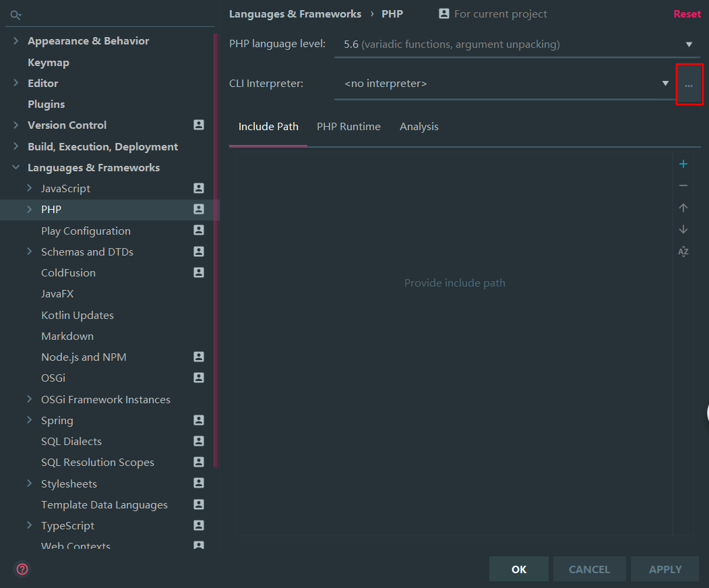Screen dimensions: 709x588
Task: Sort include paths alphabetically
Action: point(683,252)
